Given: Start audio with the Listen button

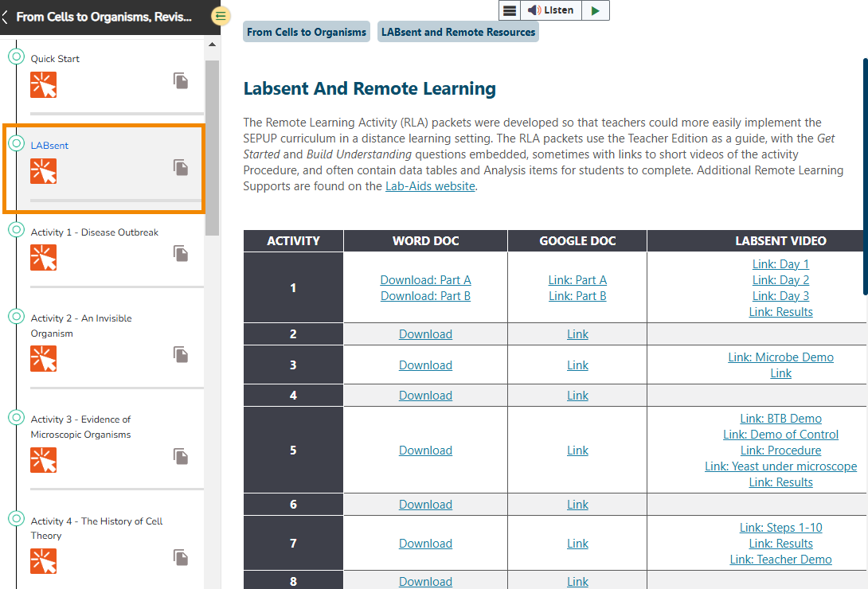Looking at the screenshot, I should pos(552,10).
